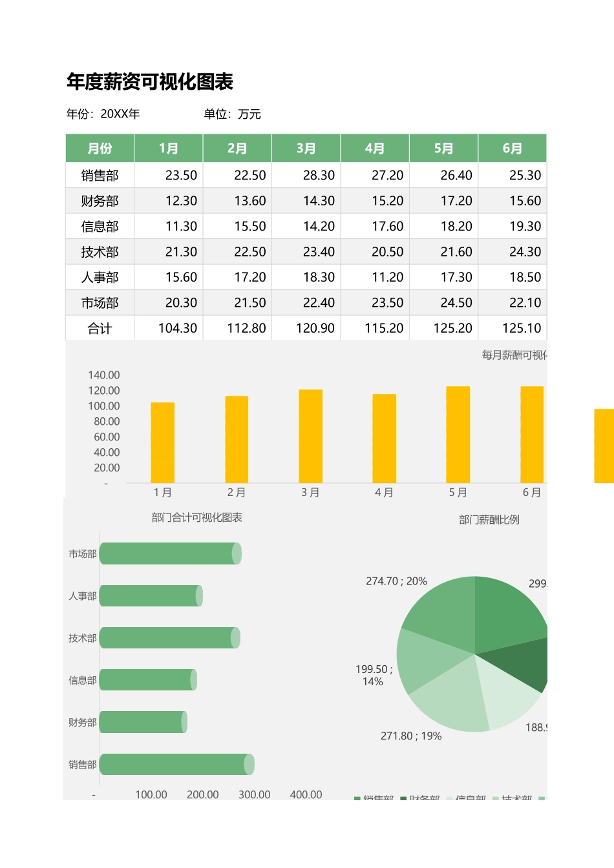
Task: Select the 合计 total row label
Action: (x=100, y=328)
